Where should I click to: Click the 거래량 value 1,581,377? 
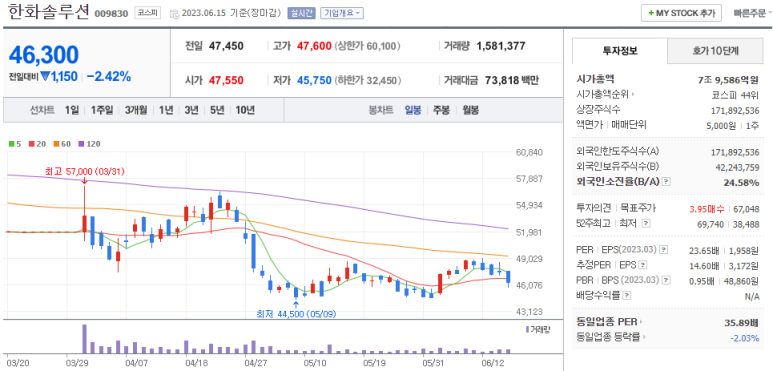501,46
